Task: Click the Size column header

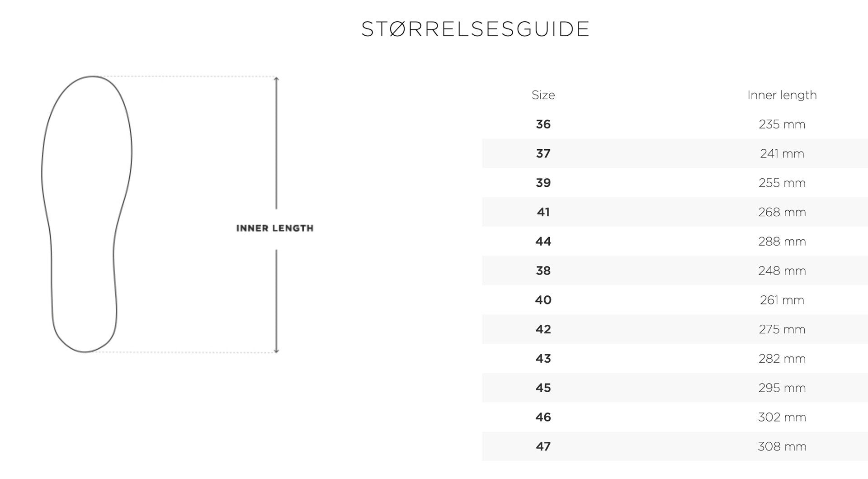Action: (543, 95)
